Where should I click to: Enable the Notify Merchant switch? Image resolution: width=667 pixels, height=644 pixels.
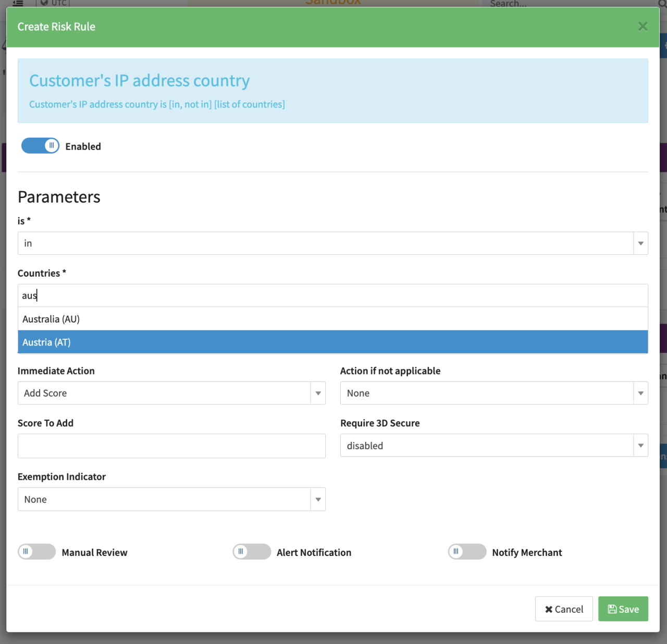pos(467,552)
